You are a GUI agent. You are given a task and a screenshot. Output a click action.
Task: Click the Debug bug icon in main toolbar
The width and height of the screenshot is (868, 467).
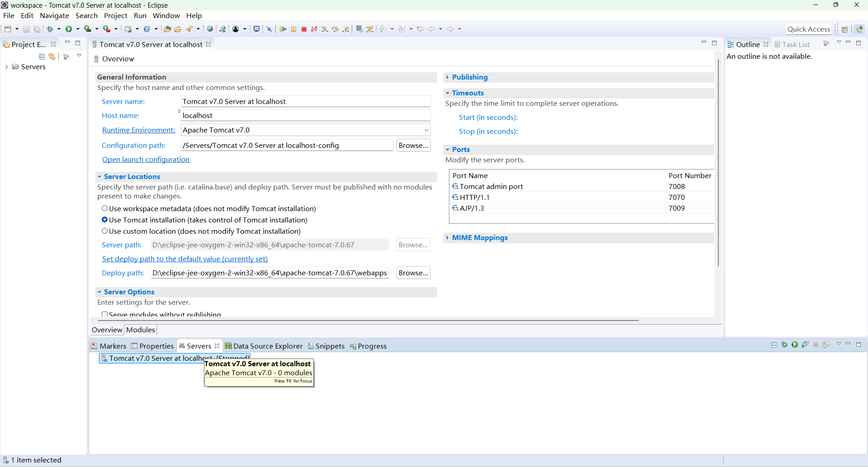[50, 29]
